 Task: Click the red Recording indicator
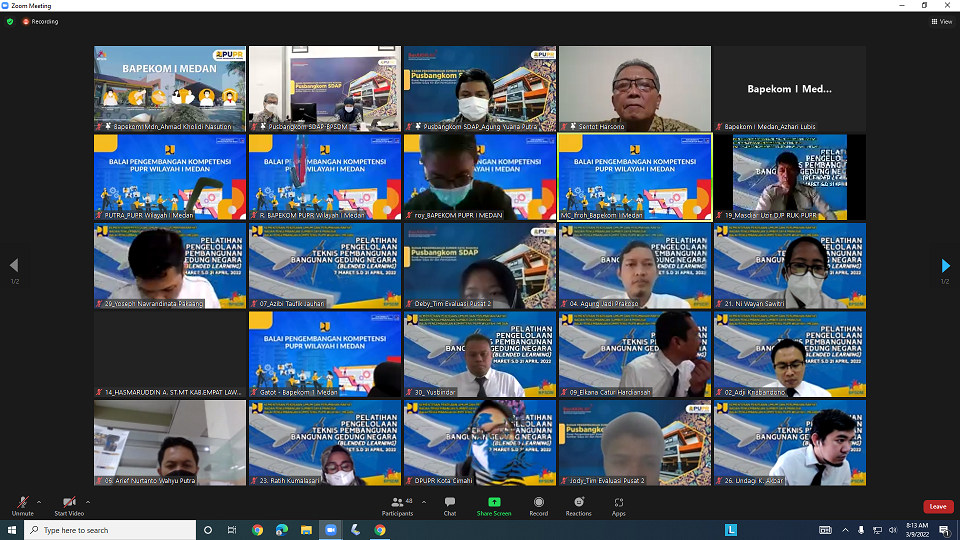(x=40, y=21)
